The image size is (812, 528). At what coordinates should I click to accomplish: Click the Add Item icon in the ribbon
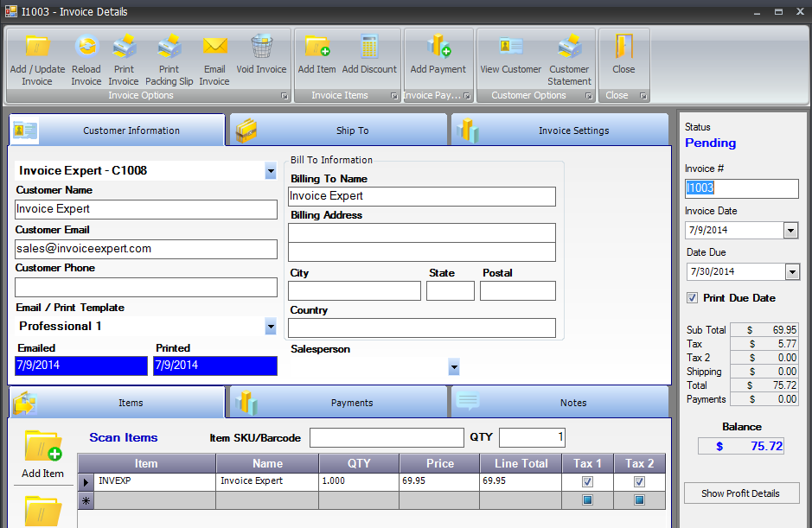(x=316, y=47)
